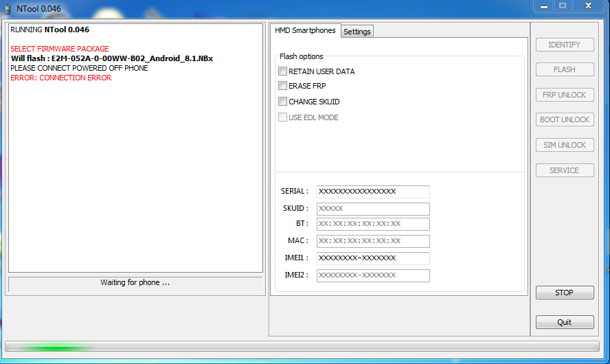The image size is (610, 364).
Task: Click the IMEI2 input field
Action: (x=373, y=275)
